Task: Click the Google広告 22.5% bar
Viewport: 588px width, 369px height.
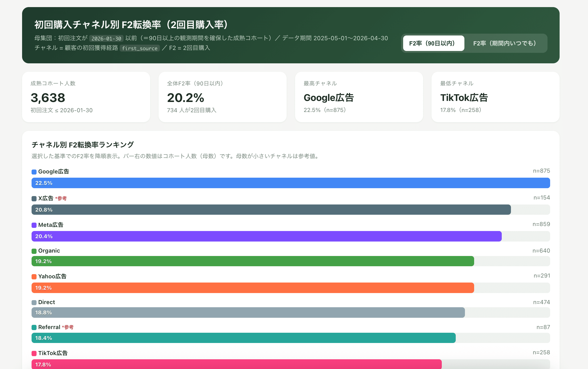Action: pyautogui.click(x=291, y=183)
